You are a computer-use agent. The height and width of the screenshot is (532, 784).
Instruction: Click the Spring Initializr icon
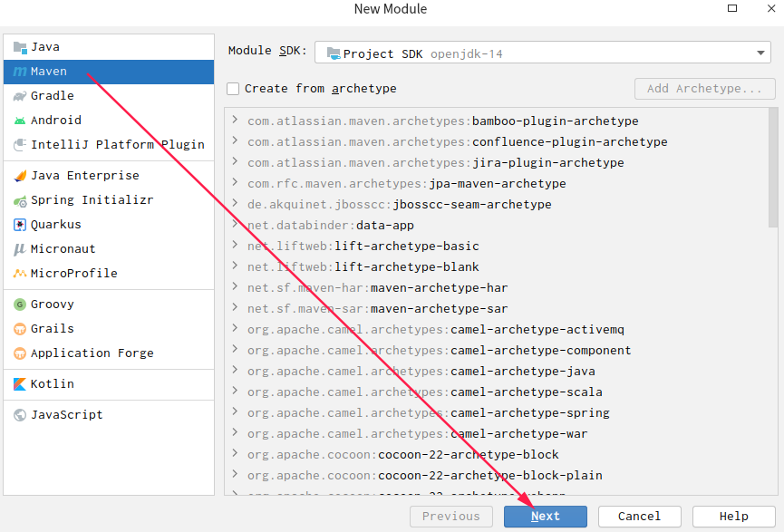pyautogui.click(x=20, y=200)
